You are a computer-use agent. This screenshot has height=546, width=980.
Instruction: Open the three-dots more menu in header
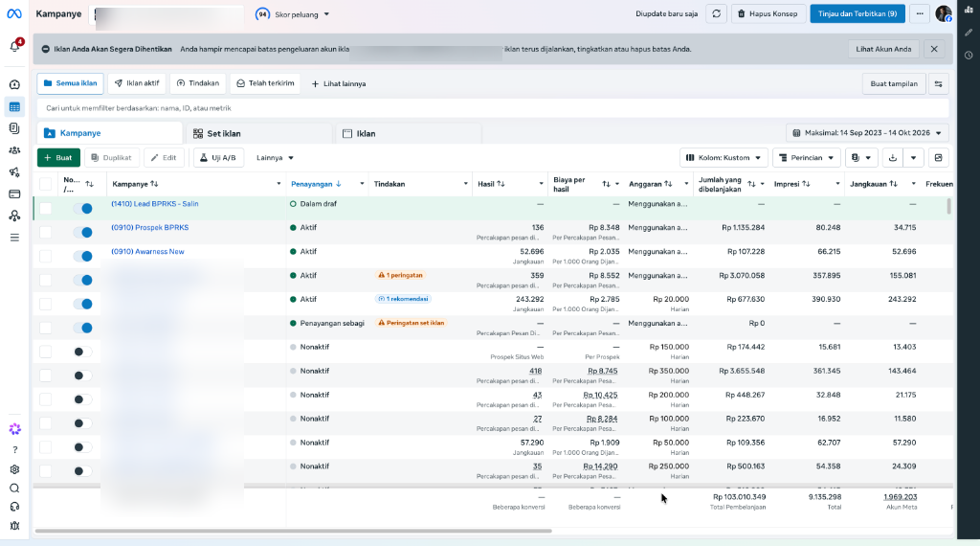[x=920, y=13]
